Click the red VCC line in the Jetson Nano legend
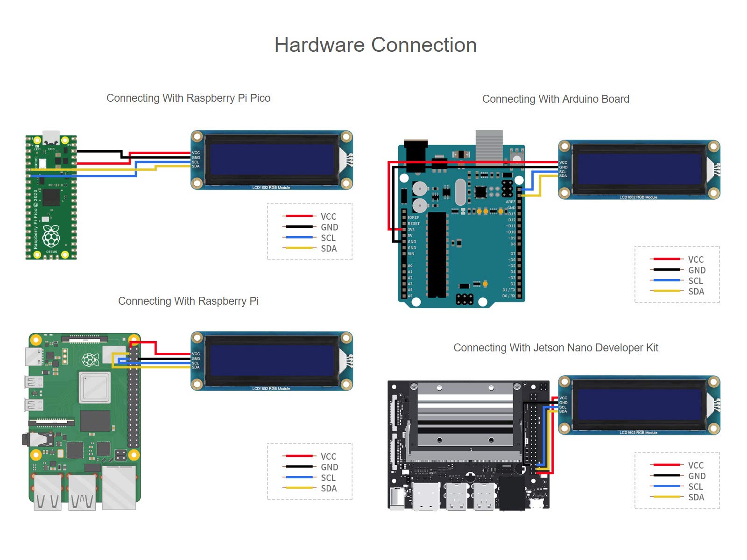This screenshot has width=747, height=560. click(x=667, y=465)
